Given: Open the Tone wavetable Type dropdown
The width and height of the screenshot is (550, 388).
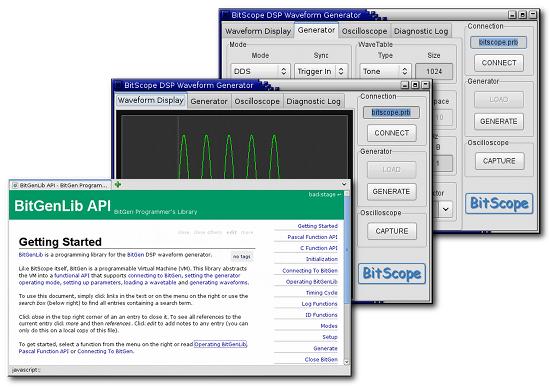Looking at the screenshot, I should (x=385, y=71).
